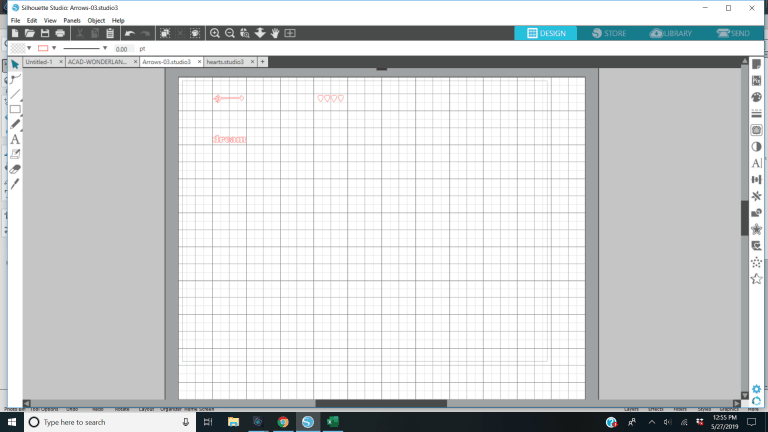Image resolution: width=768 pixels, height=432 pixels.
Task: Click the line thickness pt field
Action: tap(122, 48)
